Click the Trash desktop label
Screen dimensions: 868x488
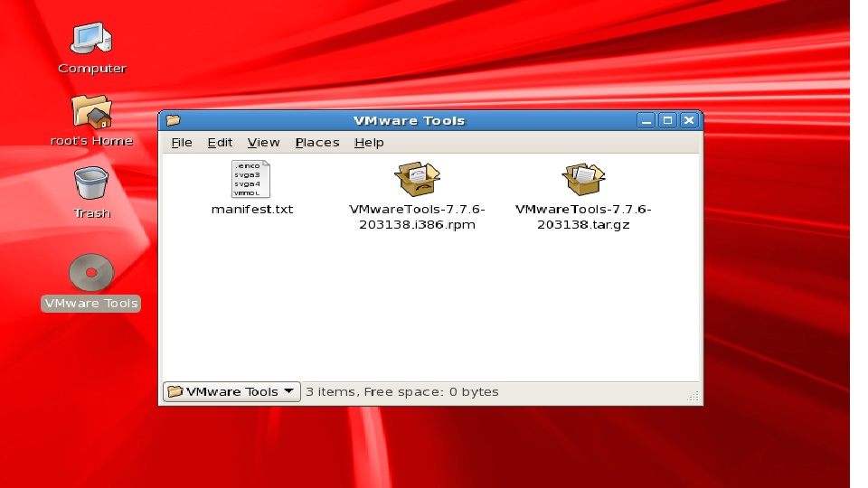92,213
